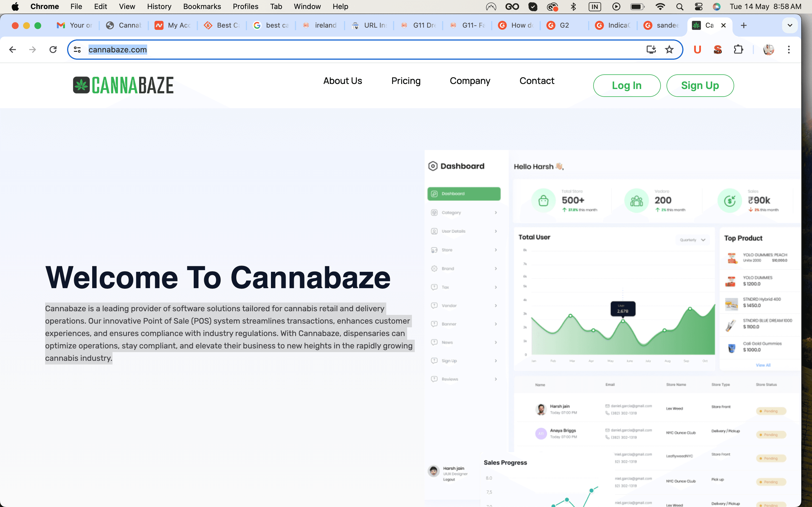Select the Dashboard item in the admin sidebar
The image size is (812, 507).
tap(464, 194)
